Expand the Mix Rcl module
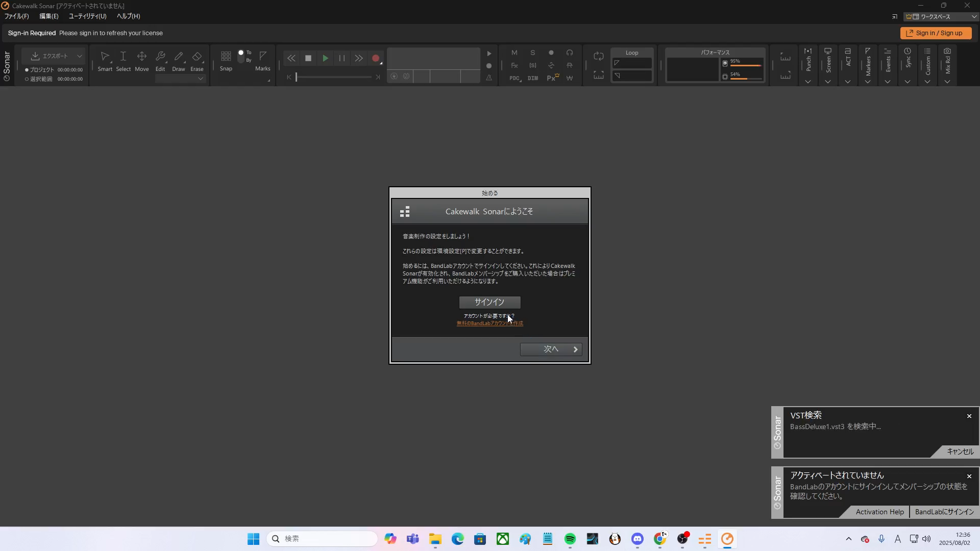Screen dimensions: 980x551 click(947, 82)
